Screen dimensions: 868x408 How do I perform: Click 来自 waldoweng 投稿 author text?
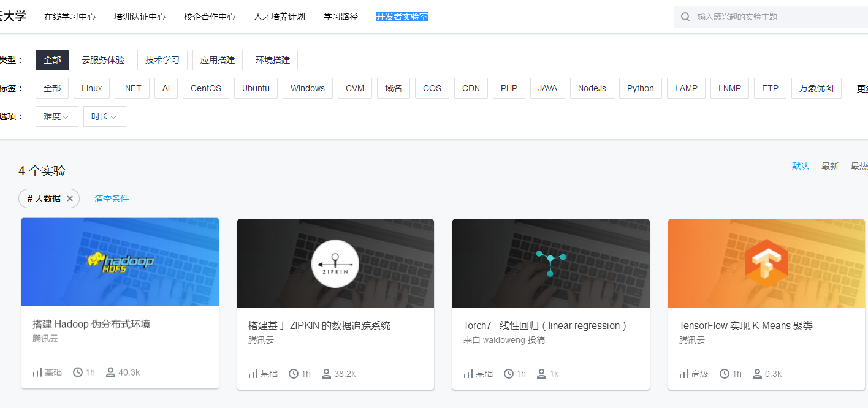[504, 340]
